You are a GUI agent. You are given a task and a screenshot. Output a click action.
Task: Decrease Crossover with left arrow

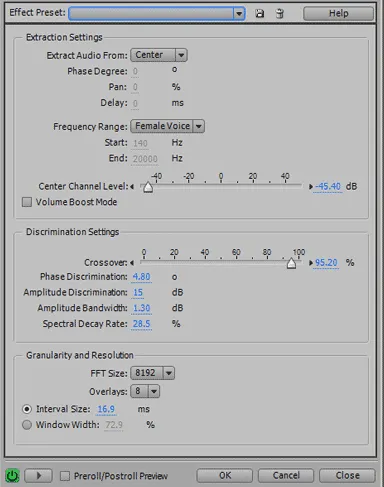(132, 263)
